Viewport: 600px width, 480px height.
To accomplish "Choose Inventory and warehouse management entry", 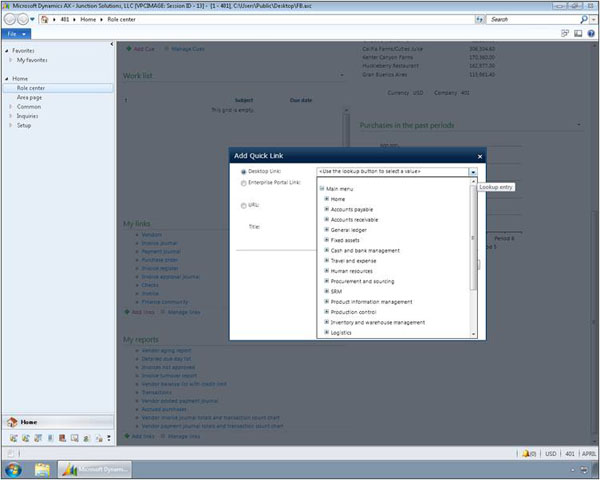I will click(x=377, y=322).
